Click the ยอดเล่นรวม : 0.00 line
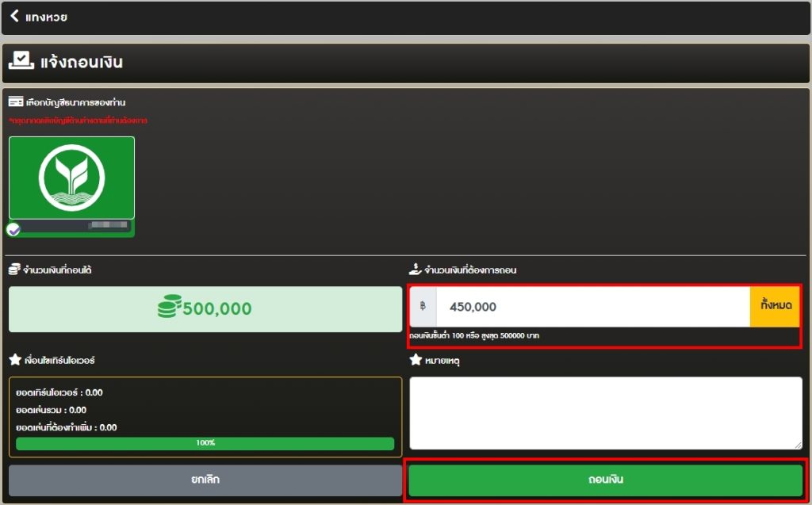 [x=52, y=410]
